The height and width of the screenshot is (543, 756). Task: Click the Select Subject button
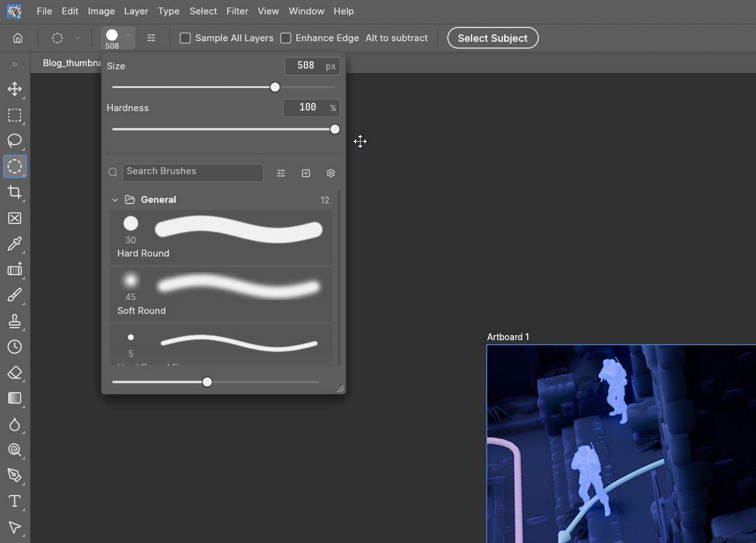pos(493,38)
